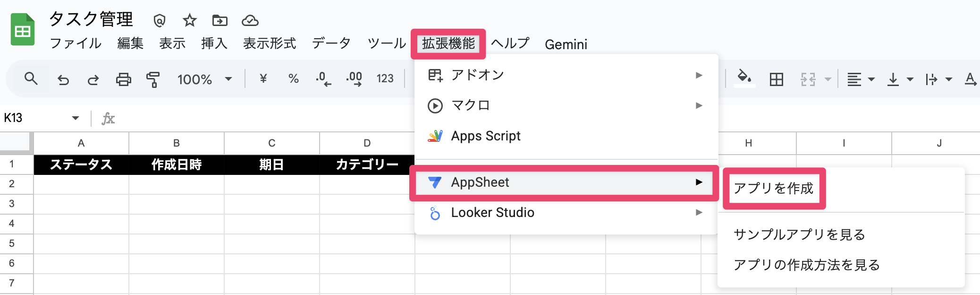Open the borders grid icon
This screenshot has height=295, width=980.
[x=776, y=79]
